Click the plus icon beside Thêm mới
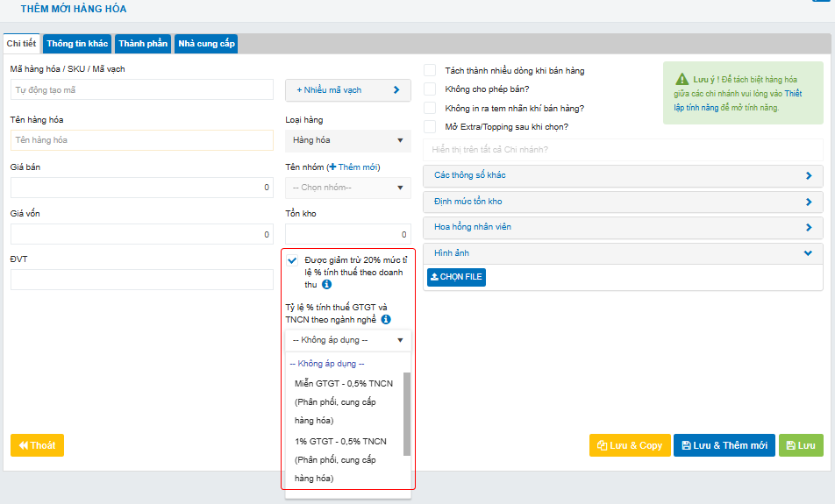 [332, 167]
